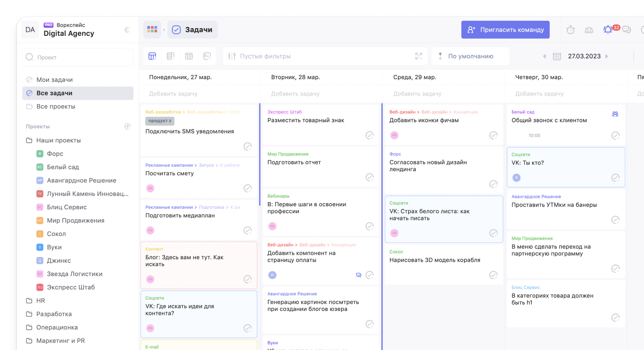Screen dimensions: 644x350
Task: Click Буки project blue color badge
Action: pyautogui.click(x=40, y=247)
